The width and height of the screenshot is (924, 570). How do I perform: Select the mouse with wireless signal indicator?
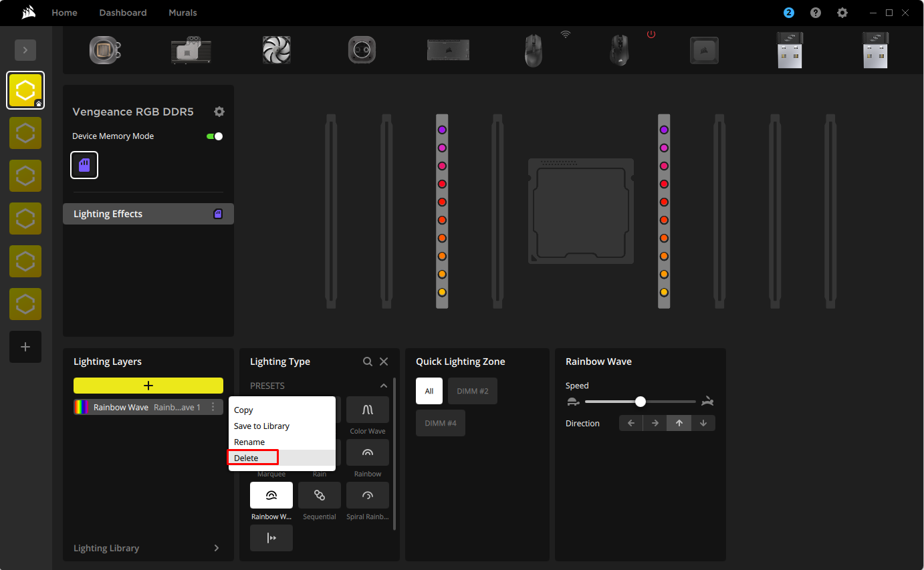point(534,50)
